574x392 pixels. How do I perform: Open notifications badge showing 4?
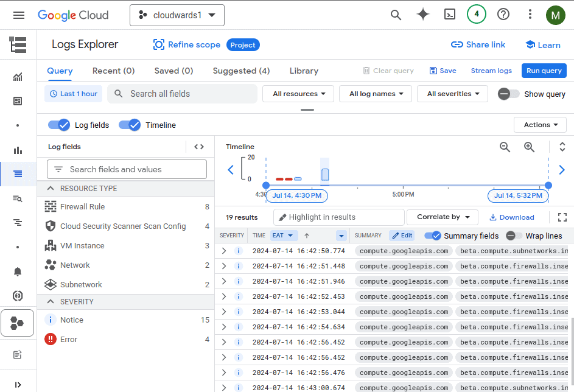click(476, 14)
